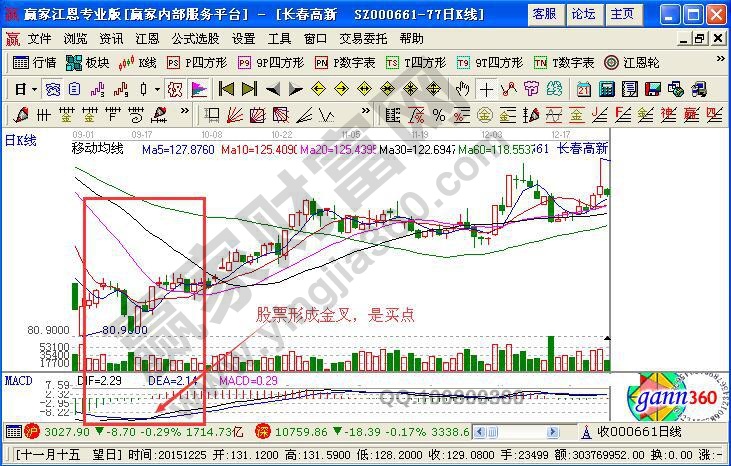Click the 论坛 forum button

(x=583, y=13)
